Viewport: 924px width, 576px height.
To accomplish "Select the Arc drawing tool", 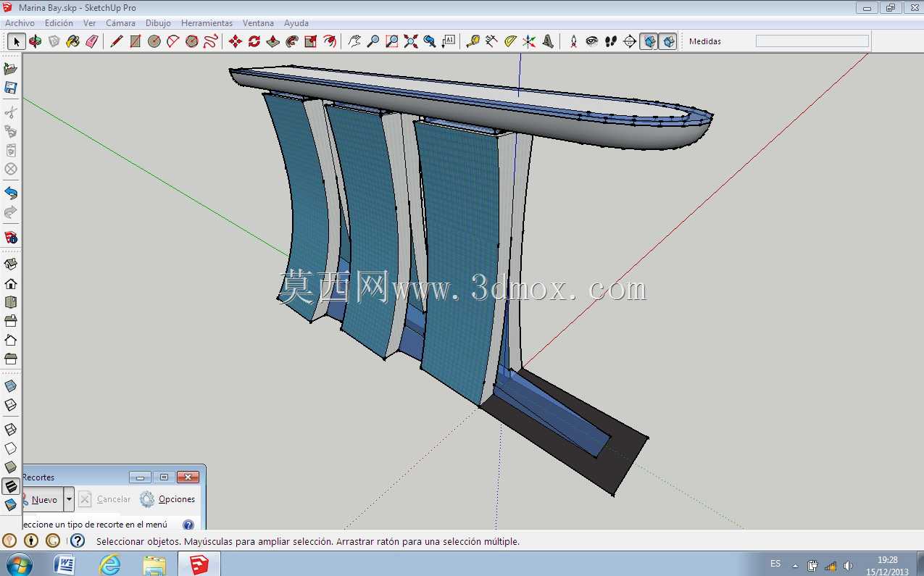I will click(172, 41).
